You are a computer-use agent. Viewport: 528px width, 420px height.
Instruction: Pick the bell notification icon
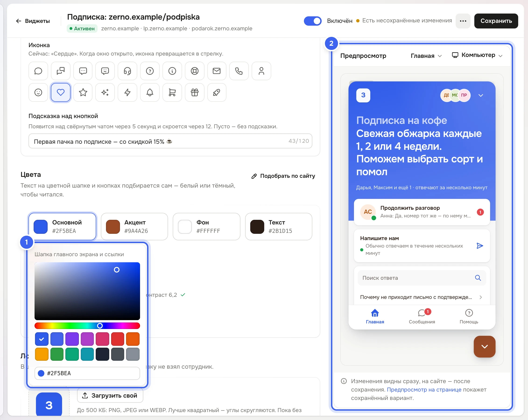pyautogui.click(x=150, y=93)
